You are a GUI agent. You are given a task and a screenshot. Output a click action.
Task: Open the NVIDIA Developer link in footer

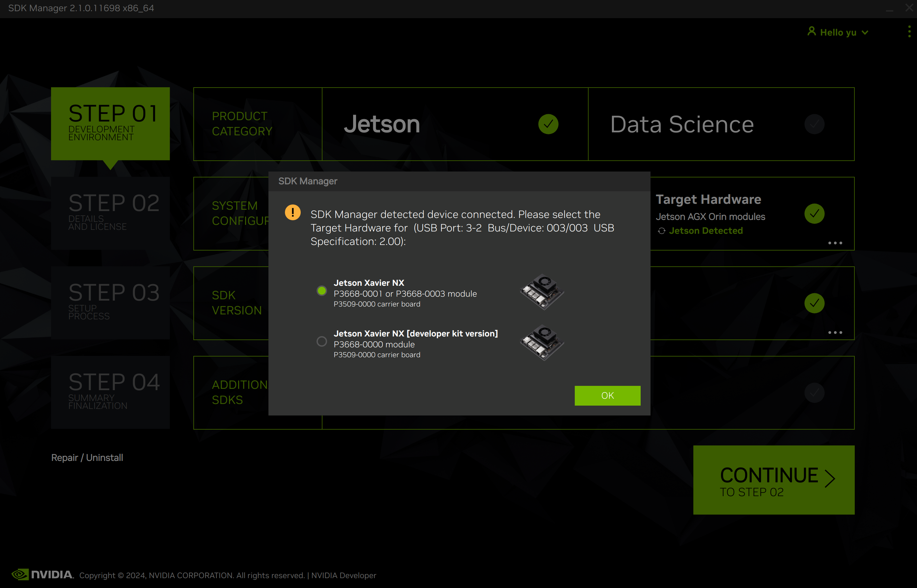(x=343, y=575)
